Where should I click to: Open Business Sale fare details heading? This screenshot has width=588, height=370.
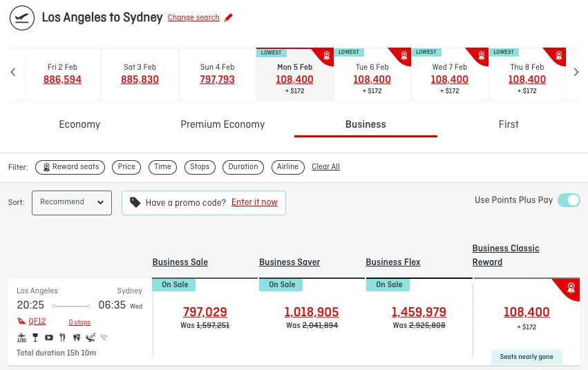click(180, 262)
